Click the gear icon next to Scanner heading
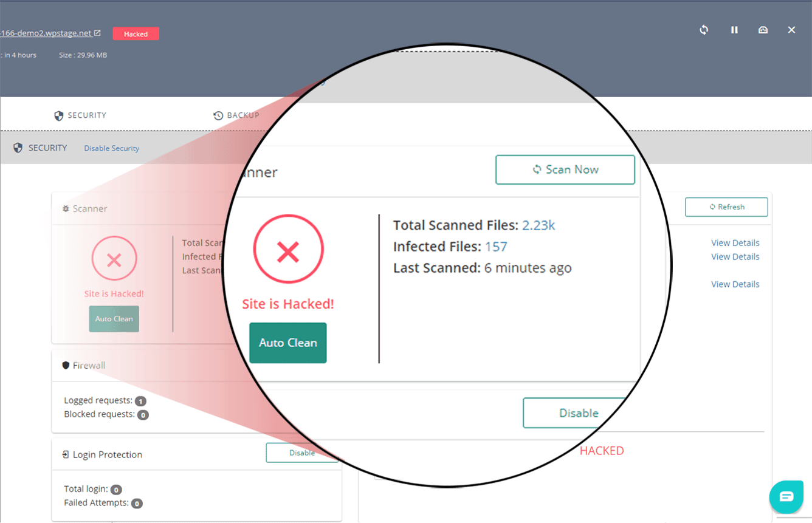The width and height of the screenshot is (812, 523). click(x=66, y=208)
